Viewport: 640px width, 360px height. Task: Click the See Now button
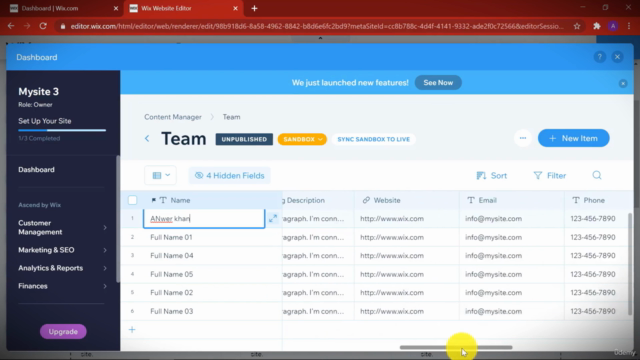tap(438, 82)
